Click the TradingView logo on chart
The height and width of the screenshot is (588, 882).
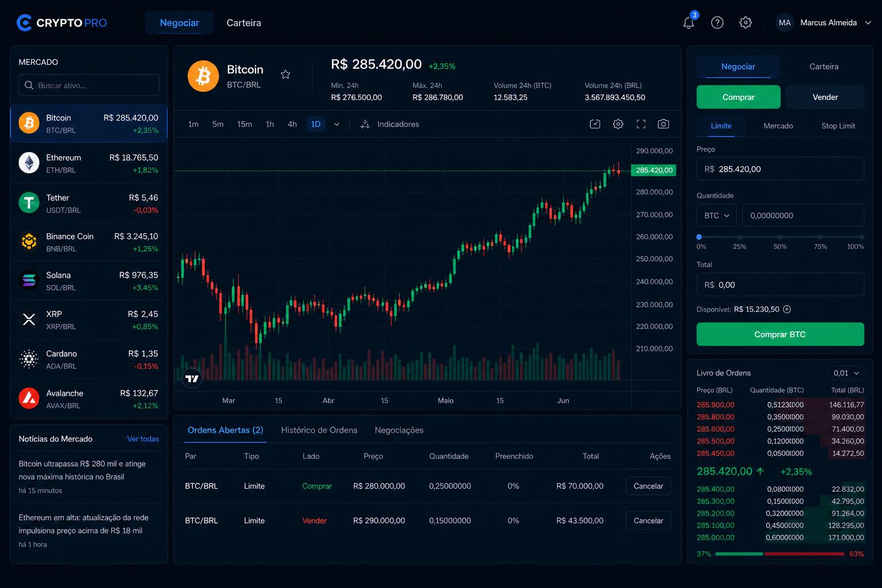(192, 378)
